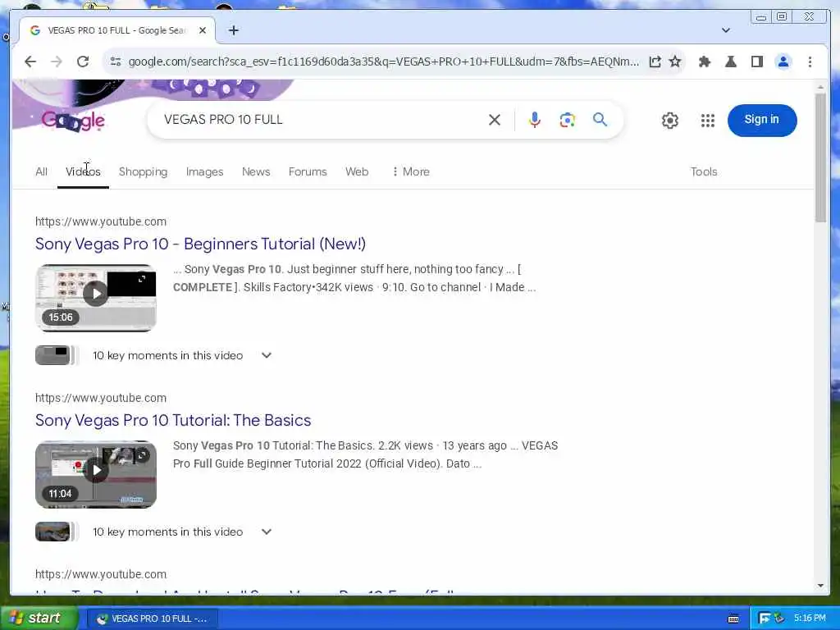The image size is (840, 630).
Task: Open the Windows Start menu
Action: [39, 619]
